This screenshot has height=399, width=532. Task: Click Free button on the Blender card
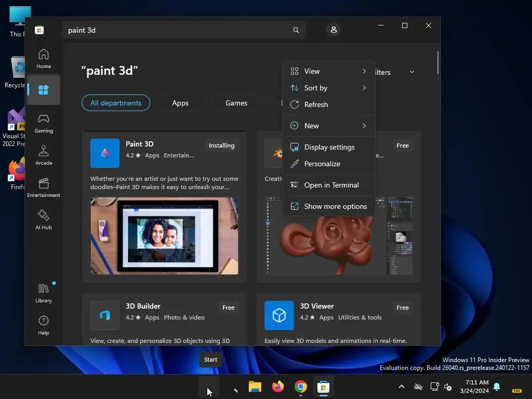[x=403, y=145]
